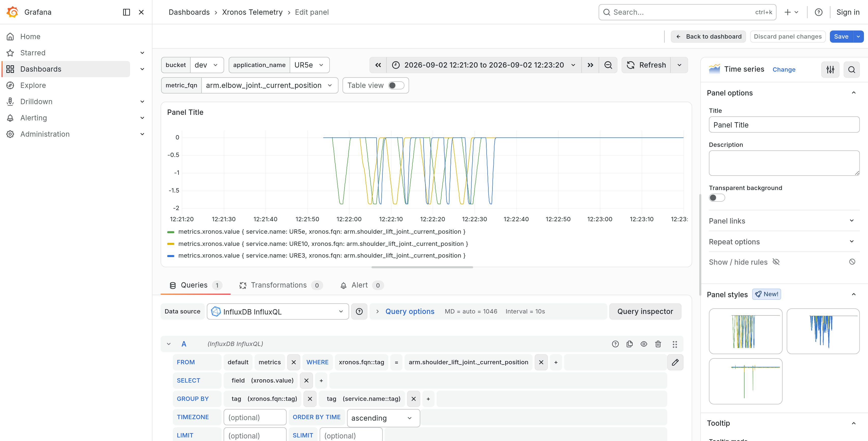The width and height of the screenshot is (868, 441).
Task: Open the plus New menu
Action: (x=791, y=12)
